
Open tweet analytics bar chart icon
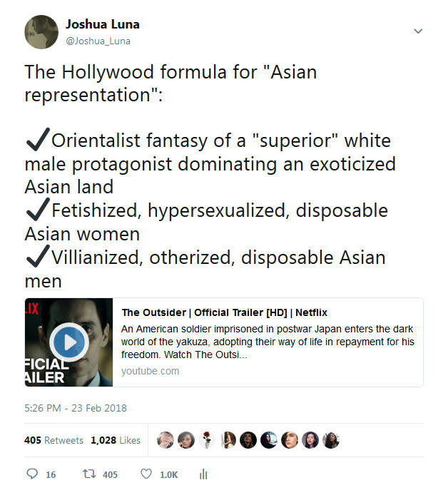[203, 474]
